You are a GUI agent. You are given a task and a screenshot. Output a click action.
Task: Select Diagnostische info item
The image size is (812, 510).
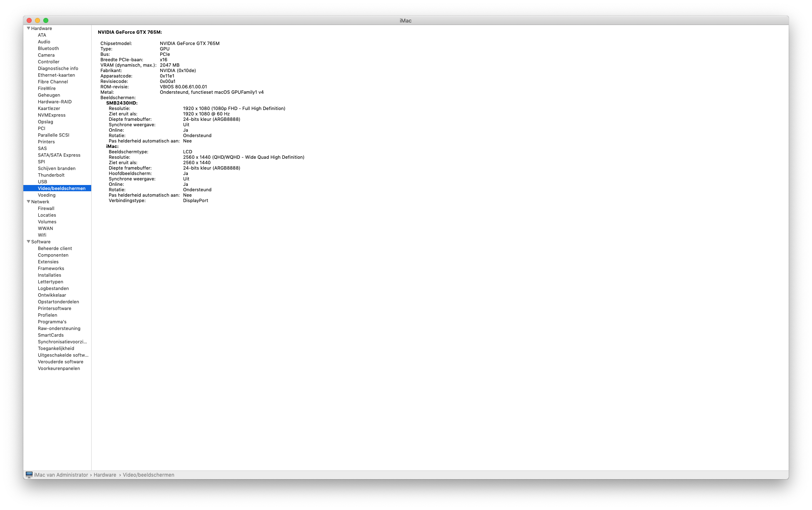[58, 68]
